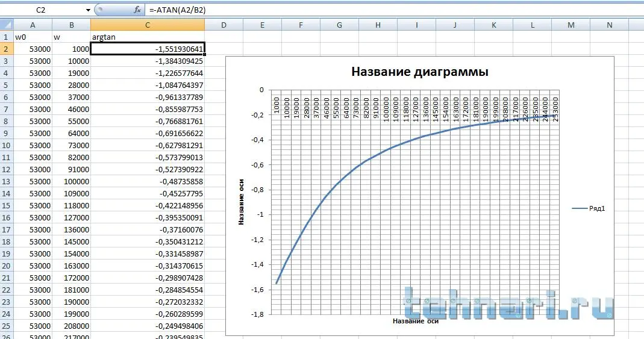Click cell C11 with -0,573799013

tap(148, 158)
